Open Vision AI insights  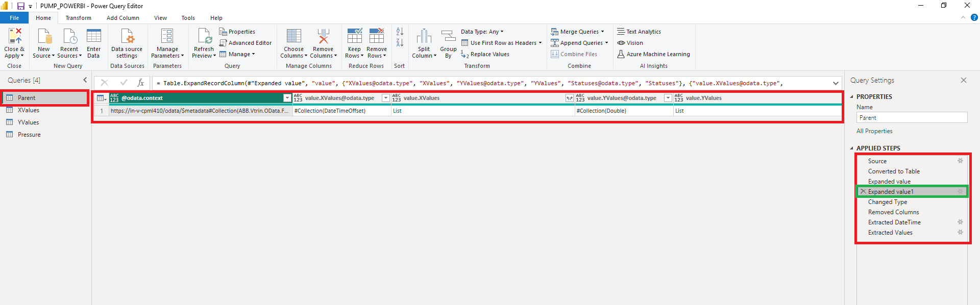630,43
